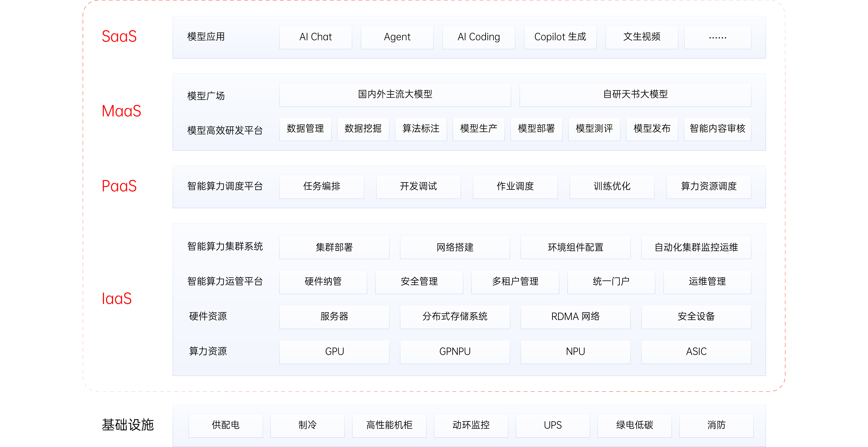Select the 网络搭建 box
The image size is (868, 447).
tap(455, 247)
